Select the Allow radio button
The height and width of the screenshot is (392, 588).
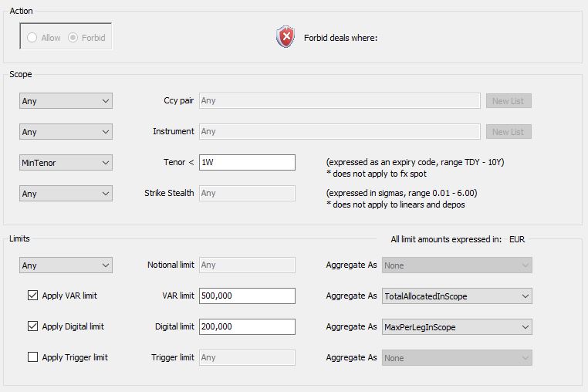click(32, 38)
